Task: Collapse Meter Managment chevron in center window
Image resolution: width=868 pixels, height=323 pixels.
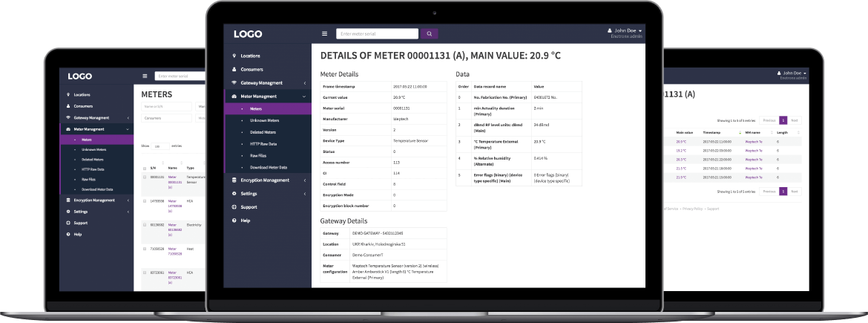Action: click(x=305, y=97)
